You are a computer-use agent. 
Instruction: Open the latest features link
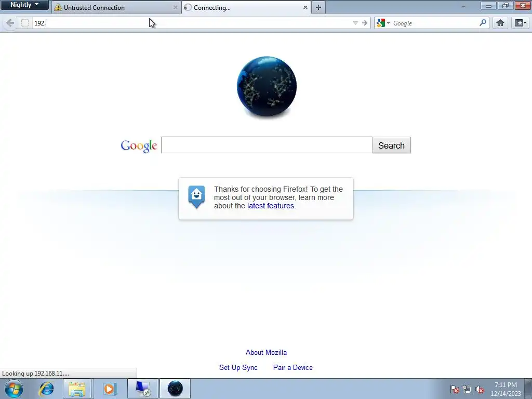click(x=270, y=206)
